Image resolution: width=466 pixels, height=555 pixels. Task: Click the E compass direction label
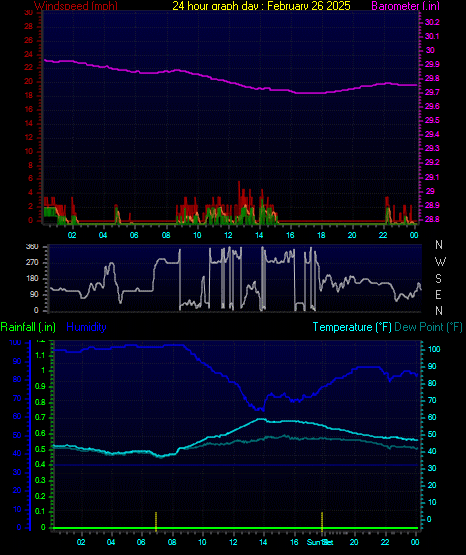pos(438,294)
